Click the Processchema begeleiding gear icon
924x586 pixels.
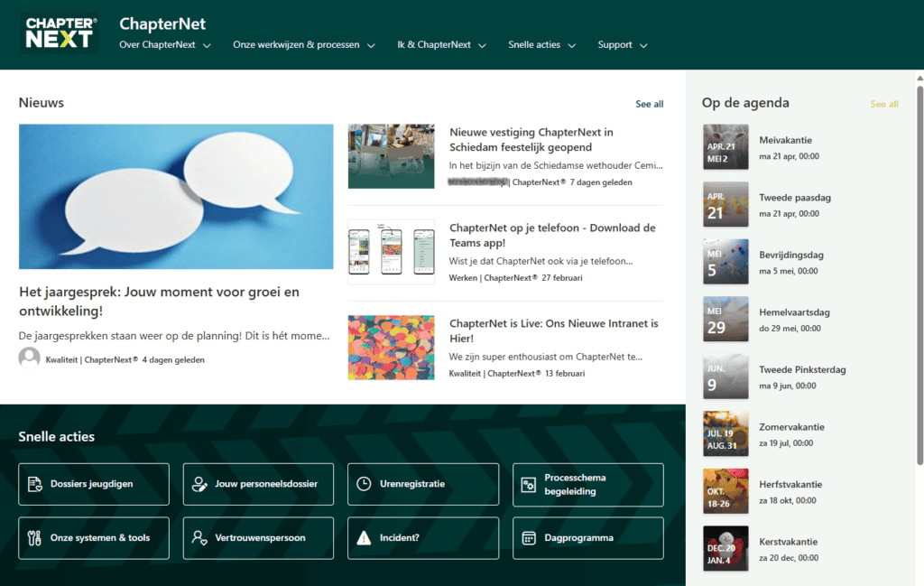529,485
